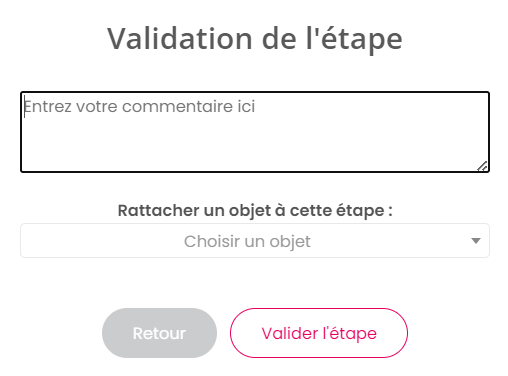Click the Validation de l'étape heading
This screenshot has height=376, width=508.
point(255,39)
